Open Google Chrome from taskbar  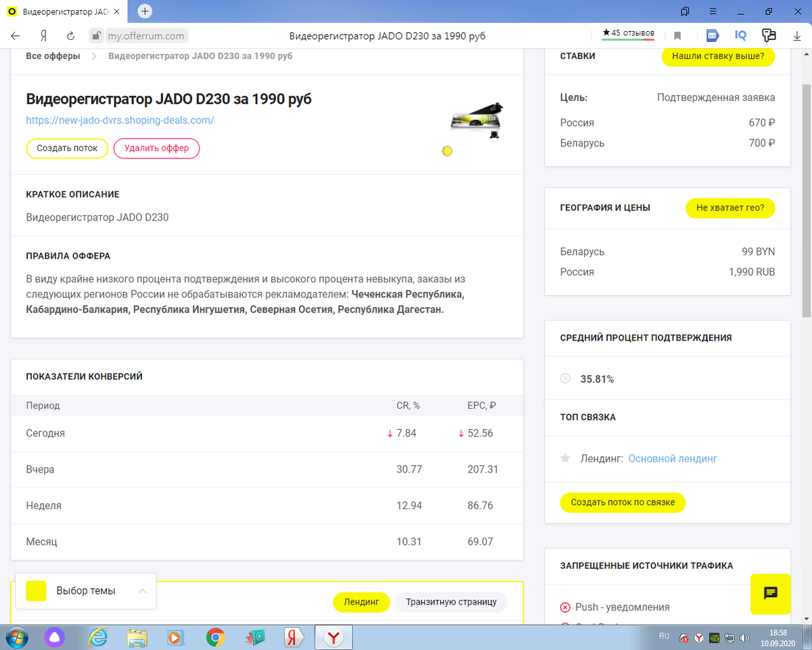point(215,638)
